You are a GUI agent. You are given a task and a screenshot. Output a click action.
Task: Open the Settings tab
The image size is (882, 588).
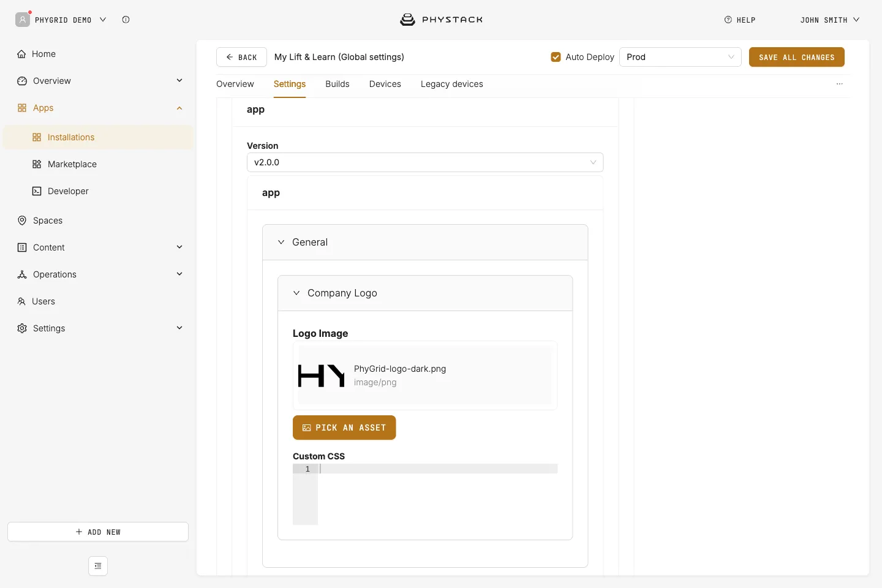coord(290,84)
